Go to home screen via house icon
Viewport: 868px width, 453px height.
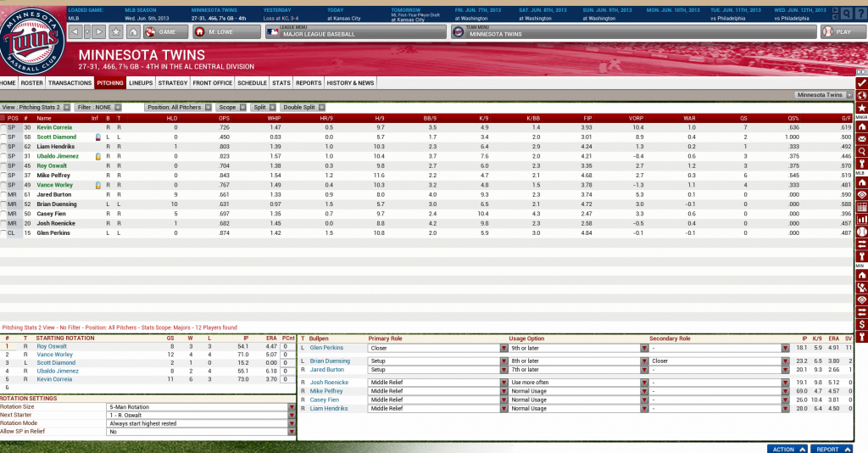coord(134,31)
